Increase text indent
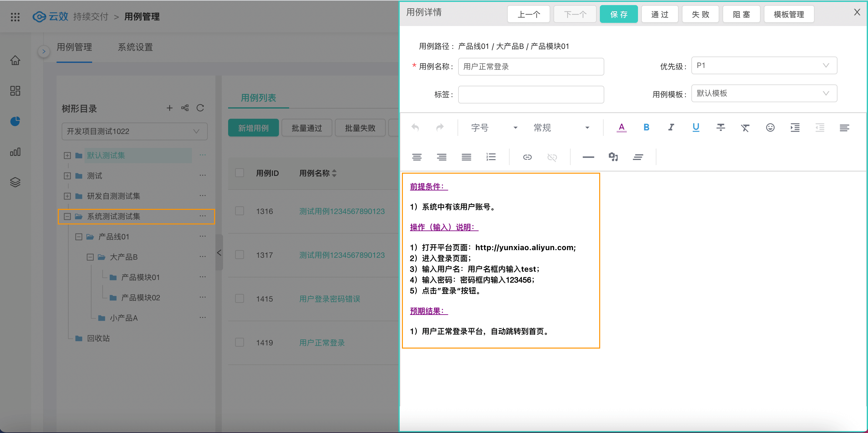868x433 pixels. pos(795,128)
